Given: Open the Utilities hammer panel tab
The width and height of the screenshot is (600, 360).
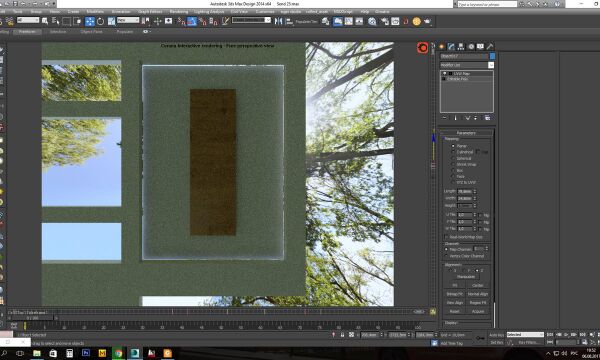Looking at the screenshot, I should [x=490, y=46].
